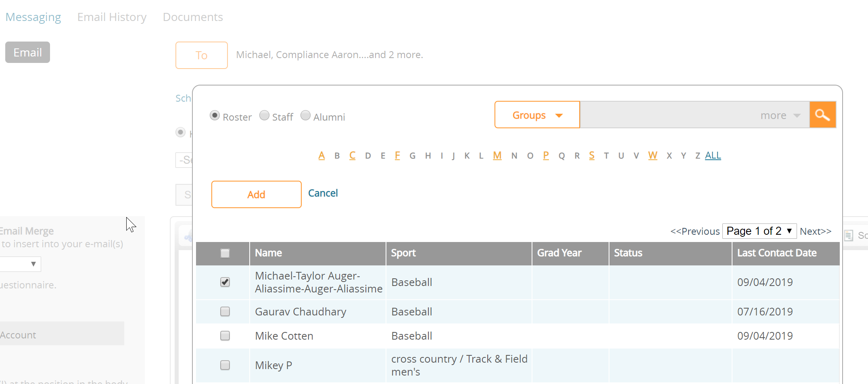Open the Page 1 of 2 selector
868x384 pixels.
pyautogui.click(x=759, y=231)
